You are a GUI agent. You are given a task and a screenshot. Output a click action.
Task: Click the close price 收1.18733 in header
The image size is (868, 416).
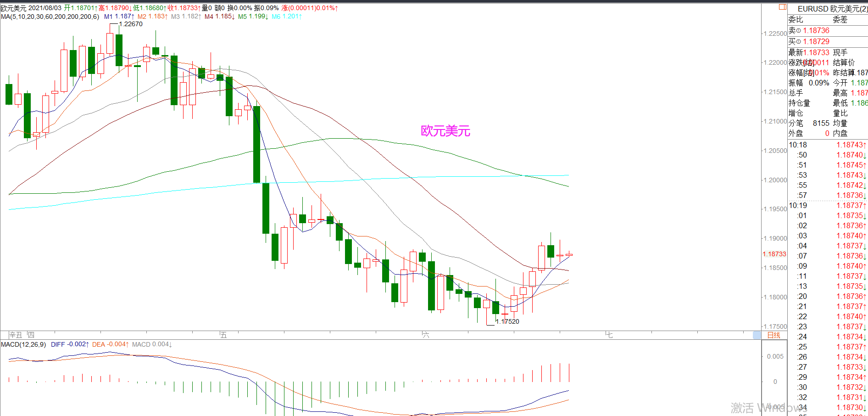(x=184, y=8)
